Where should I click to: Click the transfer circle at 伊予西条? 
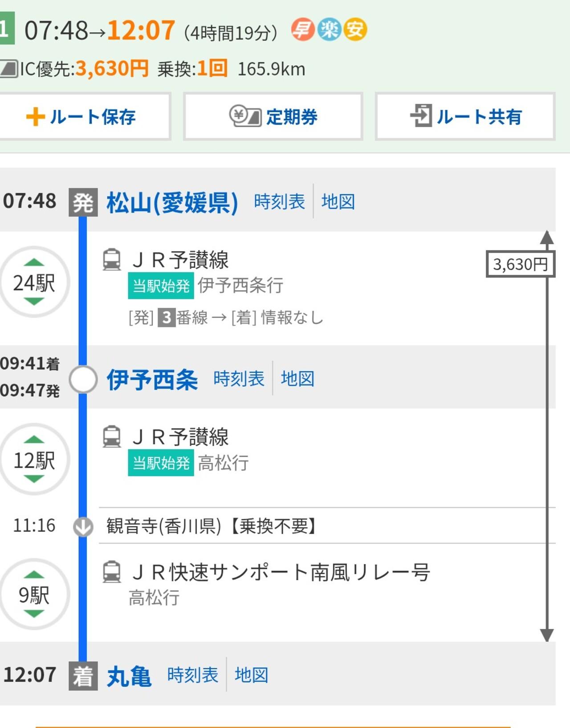click(x=83, y=380)
